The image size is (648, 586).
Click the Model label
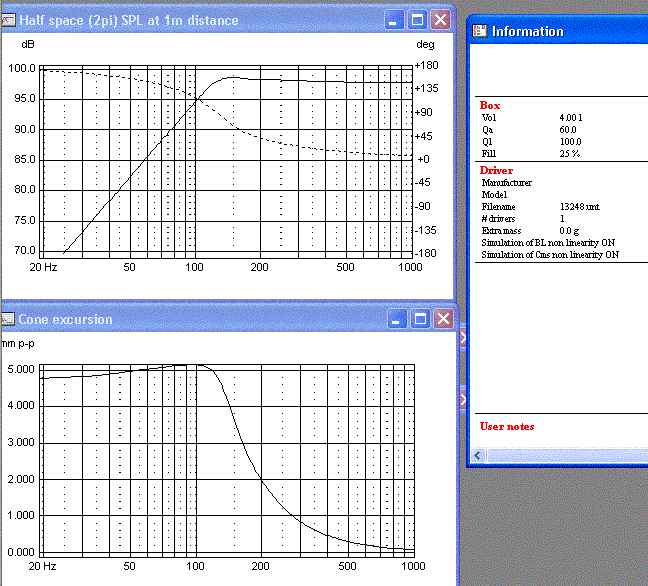(494, 195)
